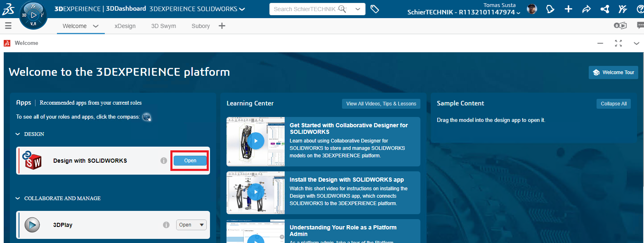Collapse the COLLABORATE AND MANAGE section

click(18, 198)
